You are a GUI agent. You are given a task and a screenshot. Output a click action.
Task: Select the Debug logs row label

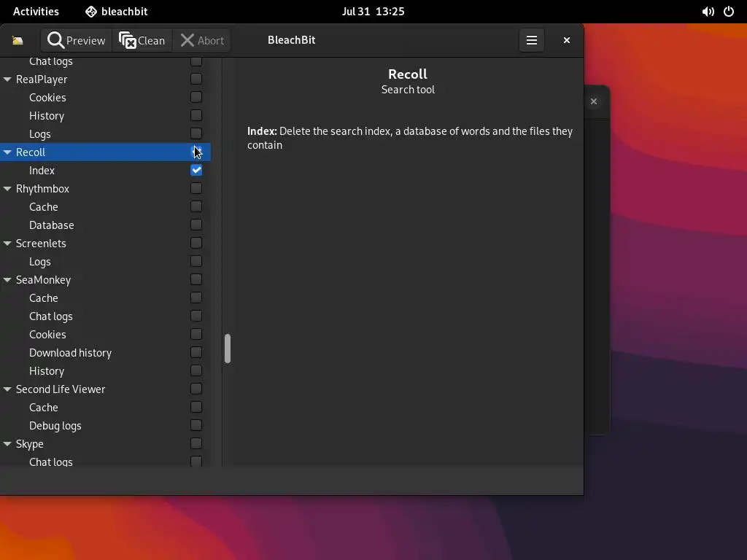55,426
